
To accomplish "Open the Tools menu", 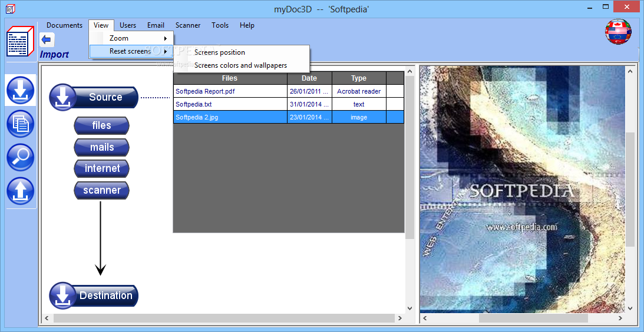I will (220, 25).
